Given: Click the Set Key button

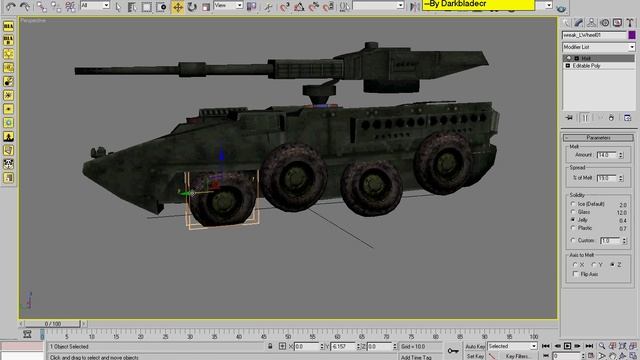Looking at the screenshot, I should [475, 356].
